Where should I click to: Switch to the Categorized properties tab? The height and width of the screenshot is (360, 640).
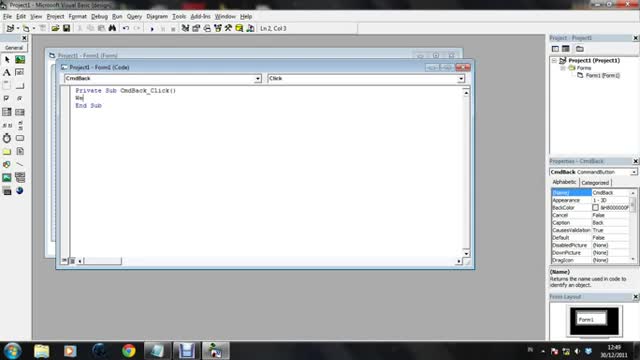595,183
